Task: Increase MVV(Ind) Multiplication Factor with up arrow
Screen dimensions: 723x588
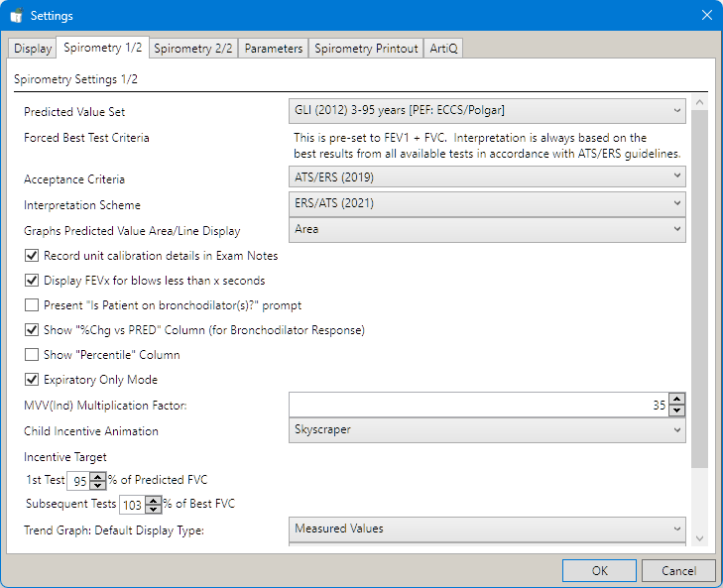Action: (x=676, y=399)
